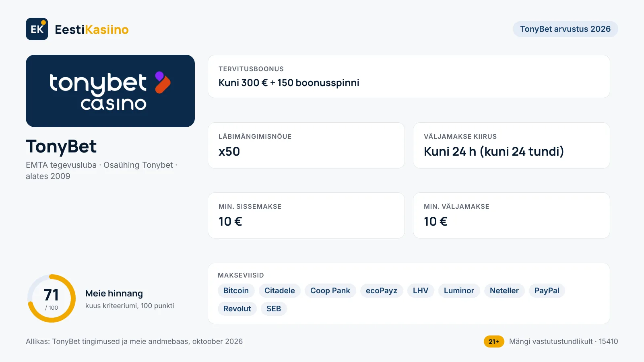The height and width of the screenshot is (362, 644).
Task: Select the ecoPayz payment chip
Action: click(x=382, y=291)
